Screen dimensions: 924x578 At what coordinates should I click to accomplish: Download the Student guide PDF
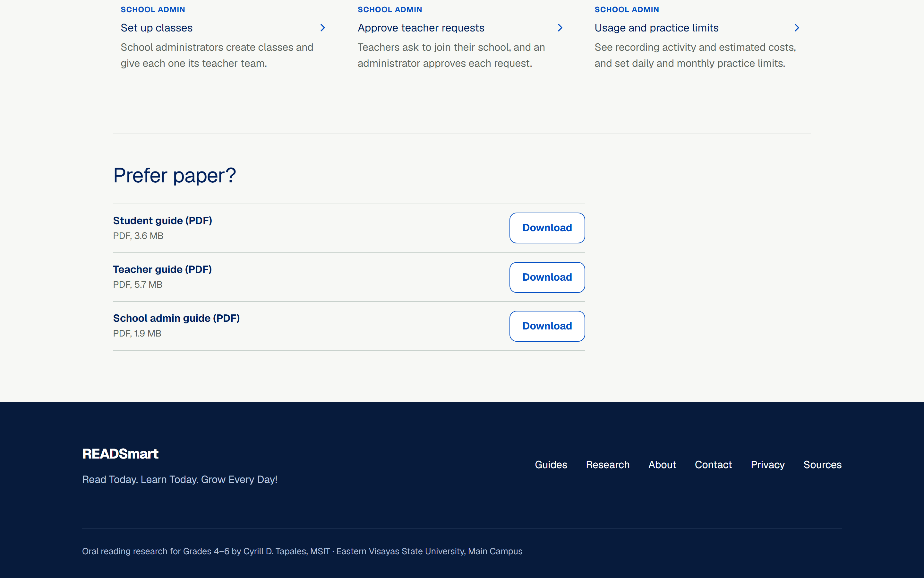[x=547, y=228]
